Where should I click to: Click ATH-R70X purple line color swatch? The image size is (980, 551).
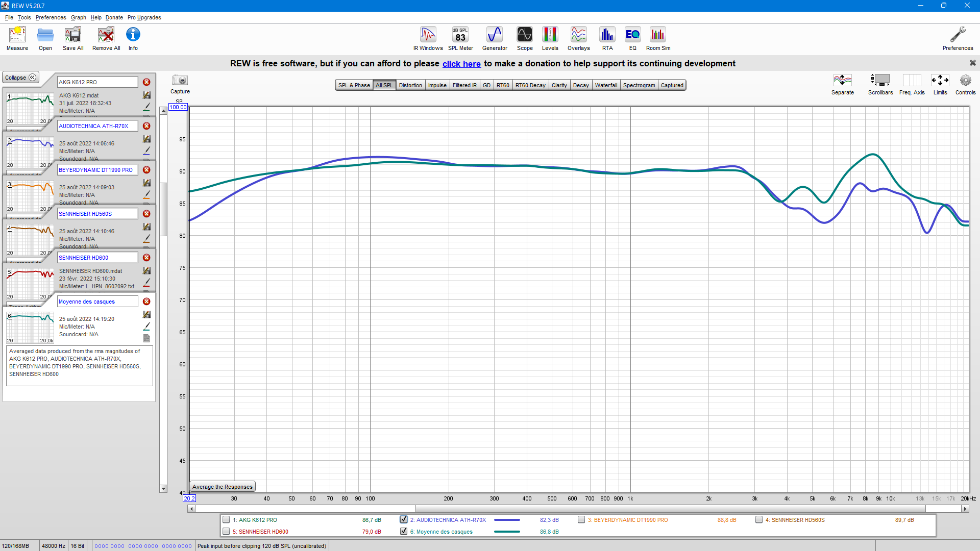pyautogui.click(x=507, y=520)
